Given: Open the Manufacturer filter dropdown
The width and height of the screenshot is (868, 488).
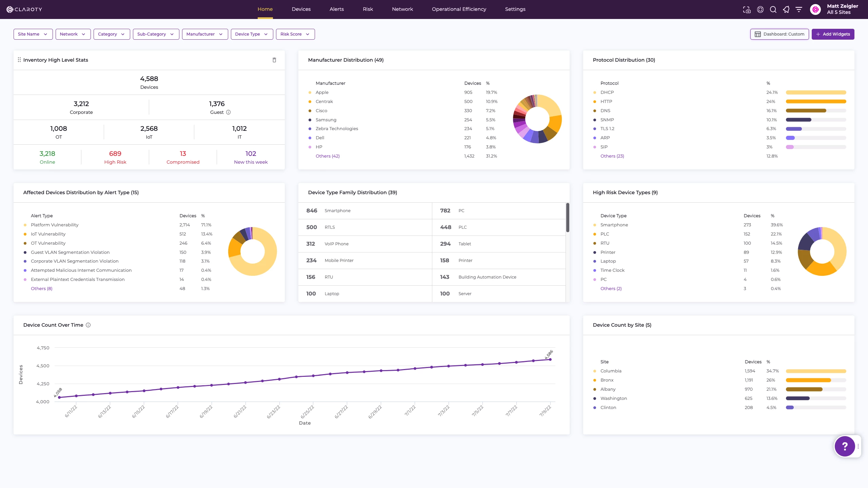Looking at the screenshot, I should coord(205,34).
